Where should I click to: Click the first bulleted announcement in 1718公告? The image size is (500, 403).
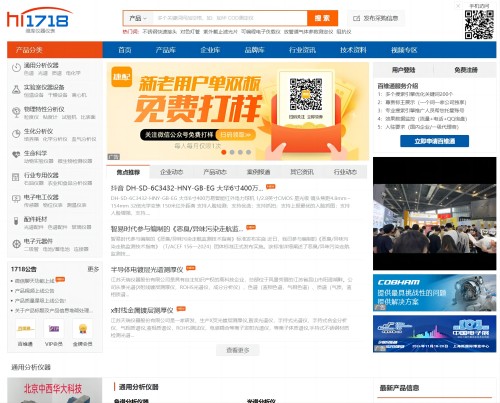point(35,281)
